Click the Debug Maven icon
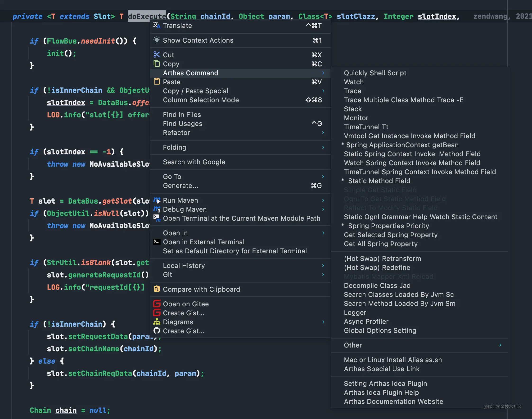Viewport: 532px width, 419px height. click(157, 209)
